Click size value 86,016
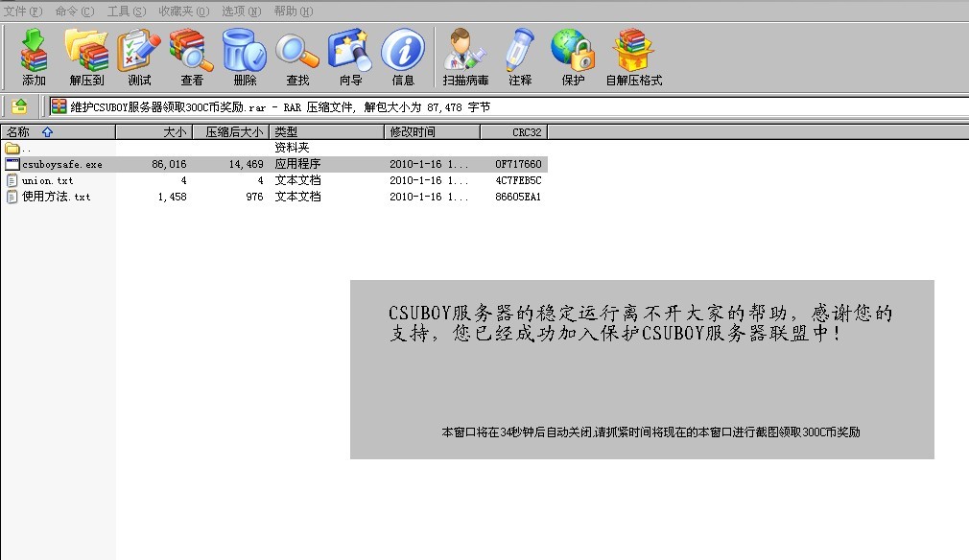The width and height of the screenshot is (969, 560). point(169,164)
